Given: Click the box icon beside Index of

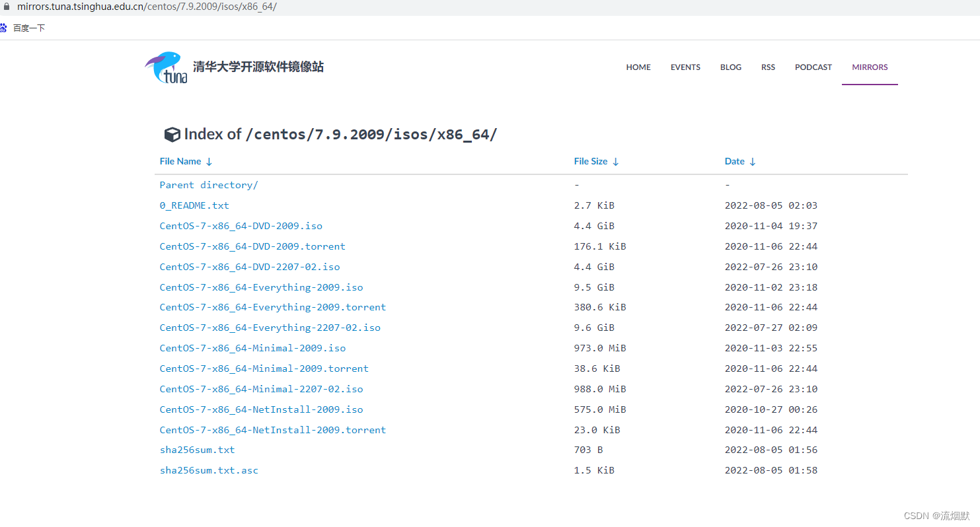Looking at the screenshot, I should click(x=172, y=135).
